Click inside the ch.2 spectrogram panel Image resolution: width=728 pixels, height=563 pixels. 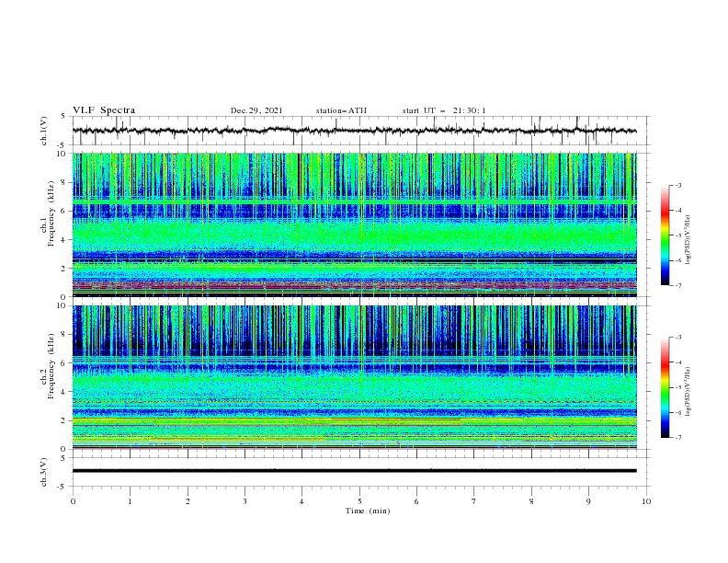(354, 377)
